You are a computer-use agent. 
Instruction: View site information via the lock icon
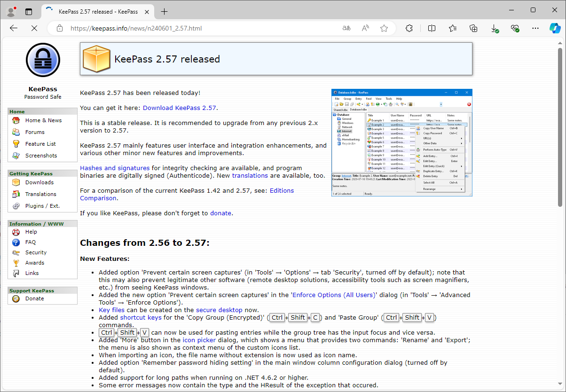pos(60,28)
